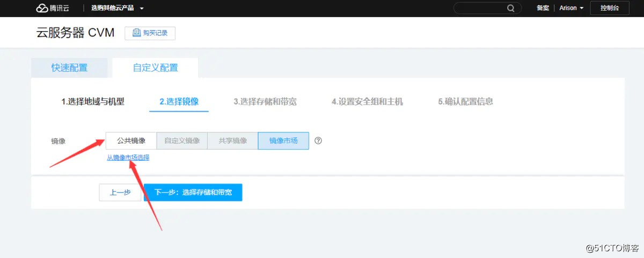
Task: Pick the 共享镜像 image option
Action: [x=232, y=141]
